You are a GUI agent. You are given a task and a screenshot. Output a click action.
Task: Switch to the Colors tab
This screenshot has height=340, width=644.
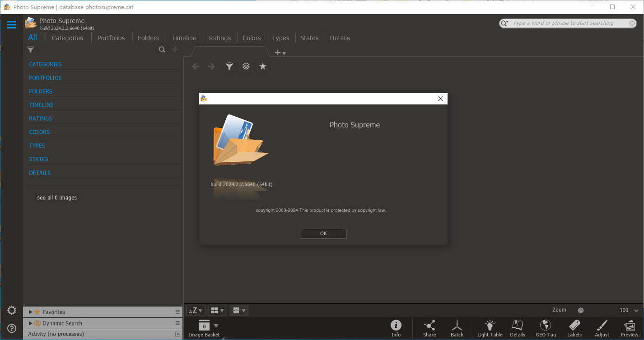click(252, 38)
